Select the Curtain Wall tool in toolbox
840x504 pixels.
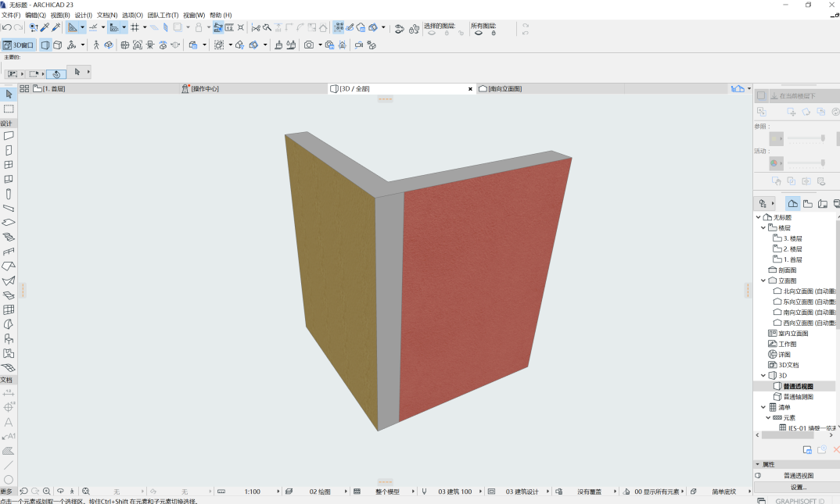coord(9,309)
